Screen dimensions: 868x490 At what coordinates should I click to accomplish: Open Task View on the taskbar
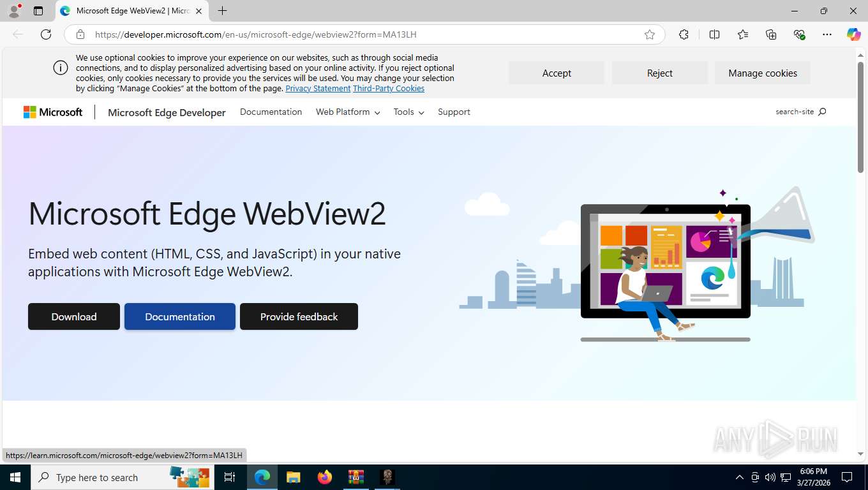click(x=230, y=477)
